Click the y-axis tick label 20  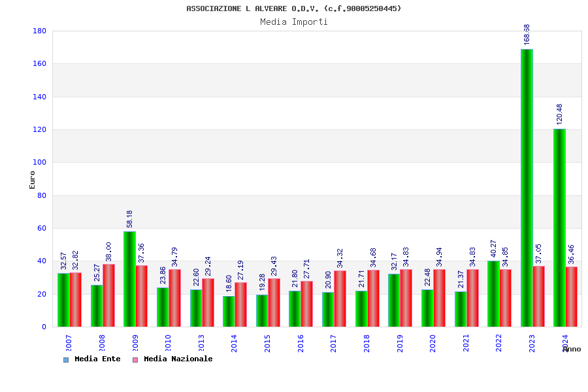pyautogui.click(x=42, y=294)
